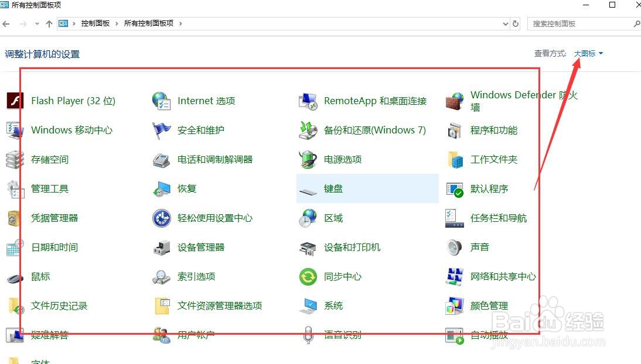
Task: Click the 任务栏和导航 icon
Action: 455,218
